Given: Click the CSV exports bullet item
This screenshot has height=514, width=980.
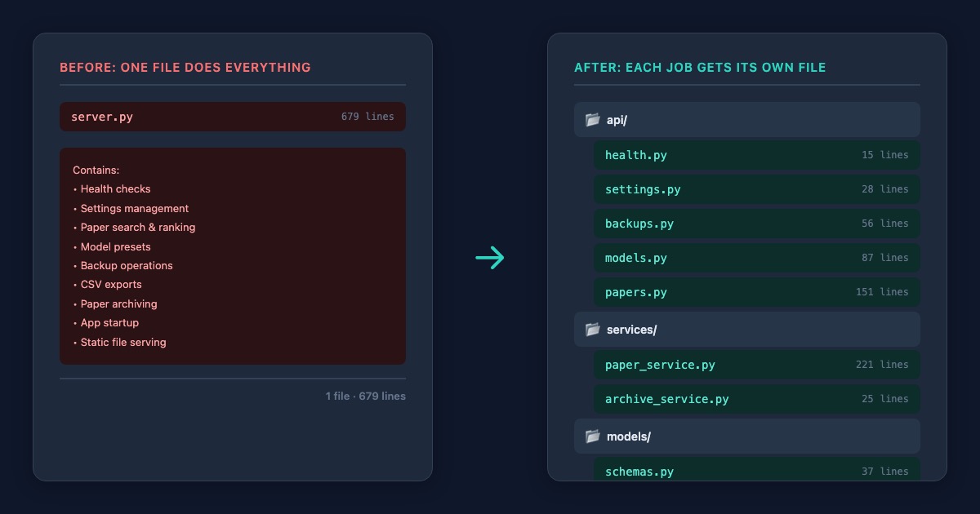Looking at the screenshot, I should (111, 284).
